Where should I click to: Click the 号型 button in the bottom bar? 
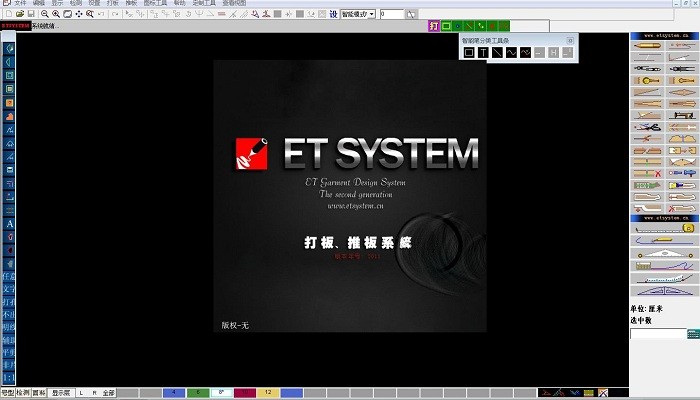(x=8, y=393)
